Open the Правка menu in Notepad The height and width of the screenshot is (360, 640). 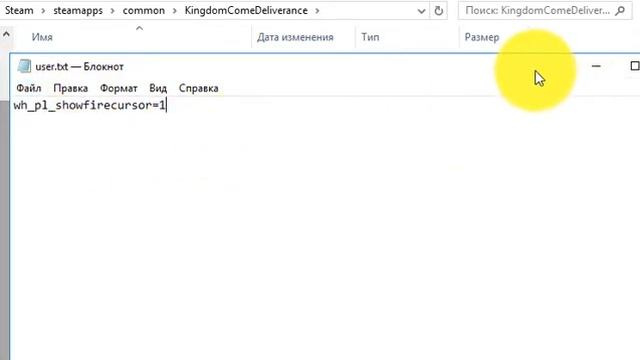pyautogui.click(x=71, y=88)
